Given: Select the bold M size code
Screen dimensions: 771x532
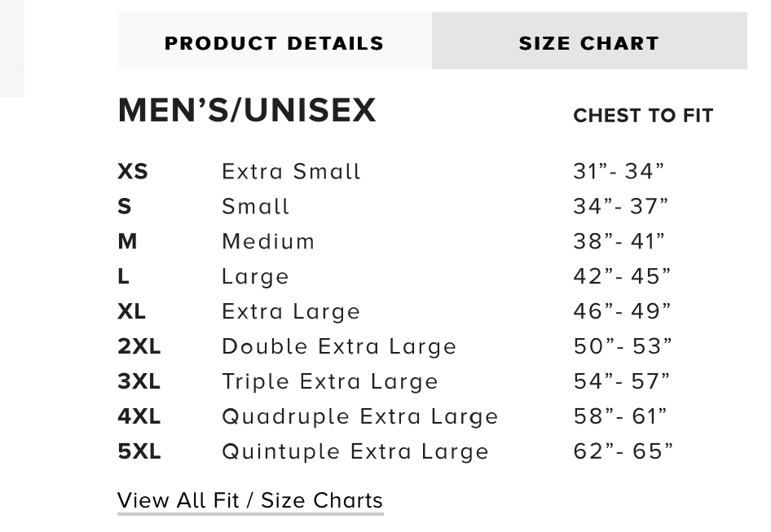Looking at the screenshot, I should coord(127,242).
